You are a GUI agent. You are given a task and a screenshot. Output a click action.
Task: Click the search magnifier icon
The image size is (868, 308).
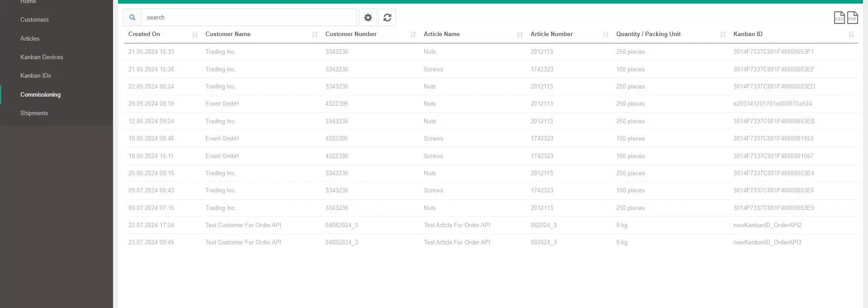(x=132, y=17)
